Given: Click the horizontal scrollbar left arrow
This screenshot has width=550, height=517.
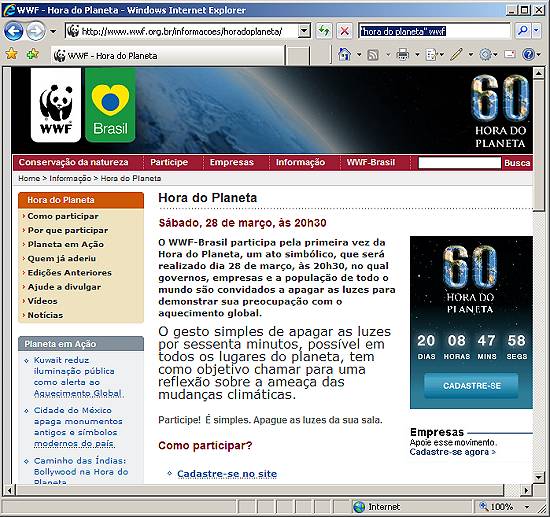Looking at the screenshot, I should tap(9, 490).
